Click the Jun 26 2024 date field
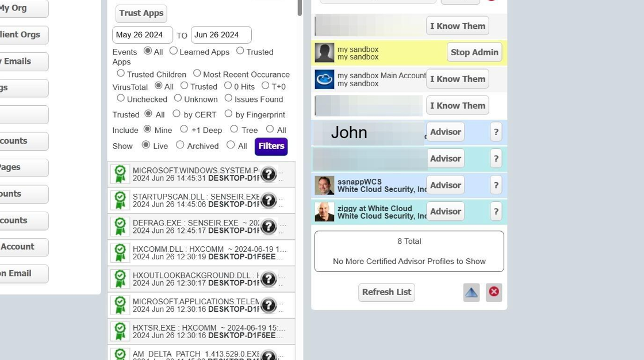This screenshot has height=360, width=644. [221, 35]
